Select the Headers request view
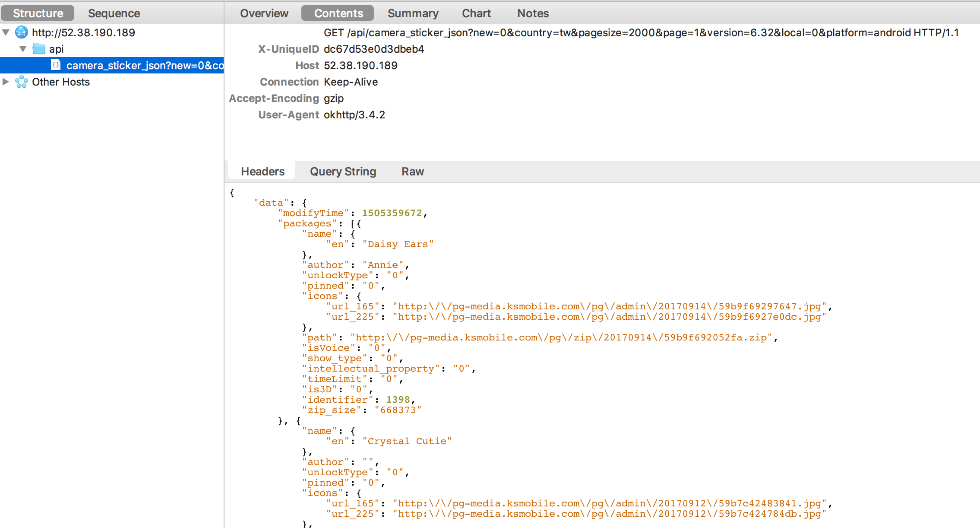Viewport: 980px width, 528px height. click(262, 172)
